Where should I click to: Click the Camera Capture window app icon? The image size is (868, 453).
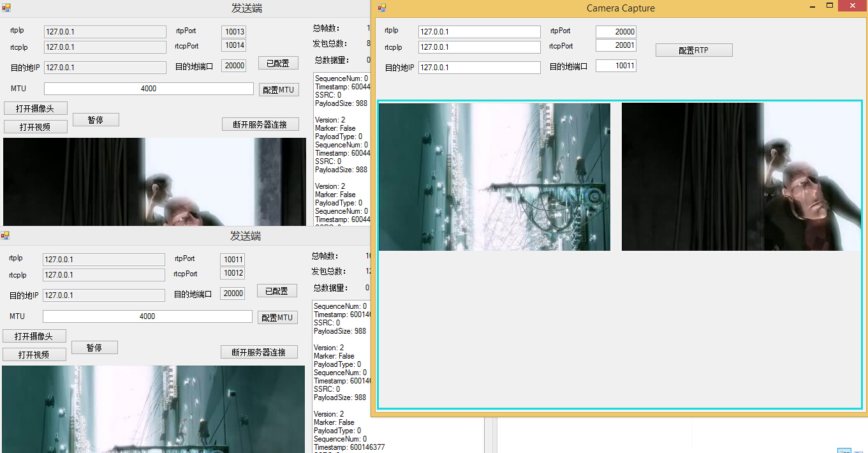pyautogui.click(x=382, y=8)
